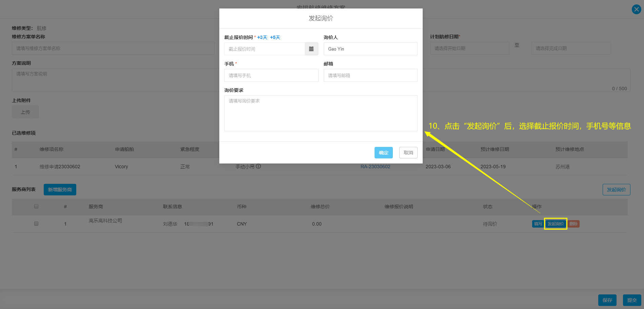The image size is (644, 309).
Task: Select the +3天 deadline shortcut
Action: click(x=262, y=37)
